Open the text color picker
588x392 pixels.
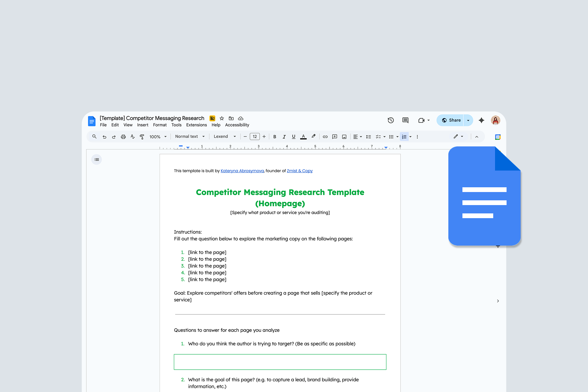303,137
